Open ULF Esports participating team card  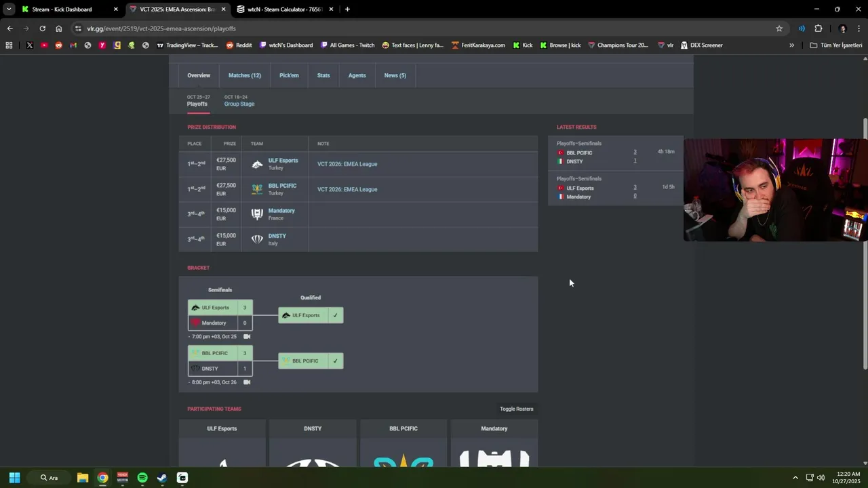tap(222, 443)
